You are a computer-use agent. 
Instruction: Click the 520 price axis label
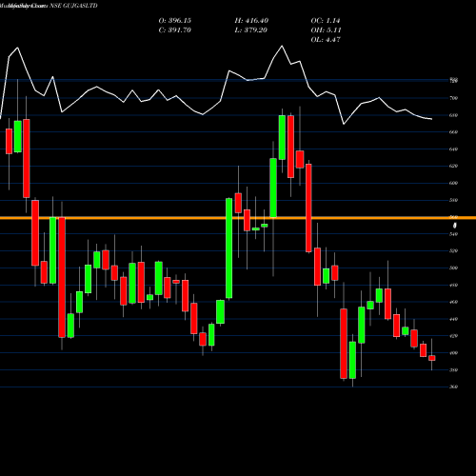point(454,251)
